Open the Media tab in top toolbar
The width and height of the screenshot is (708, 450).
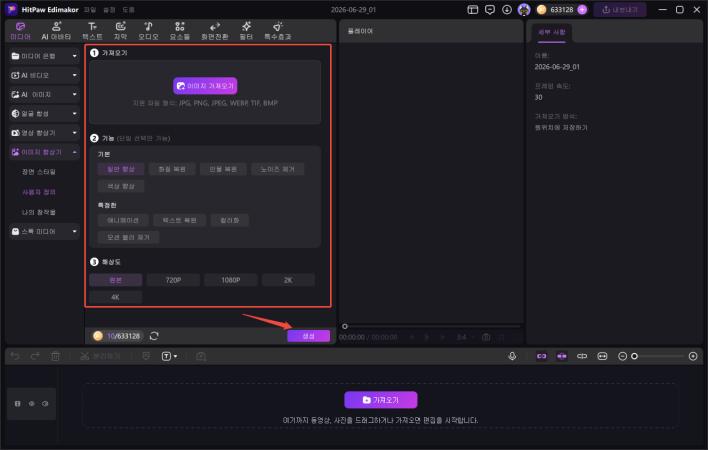click(x=20, y=31)
